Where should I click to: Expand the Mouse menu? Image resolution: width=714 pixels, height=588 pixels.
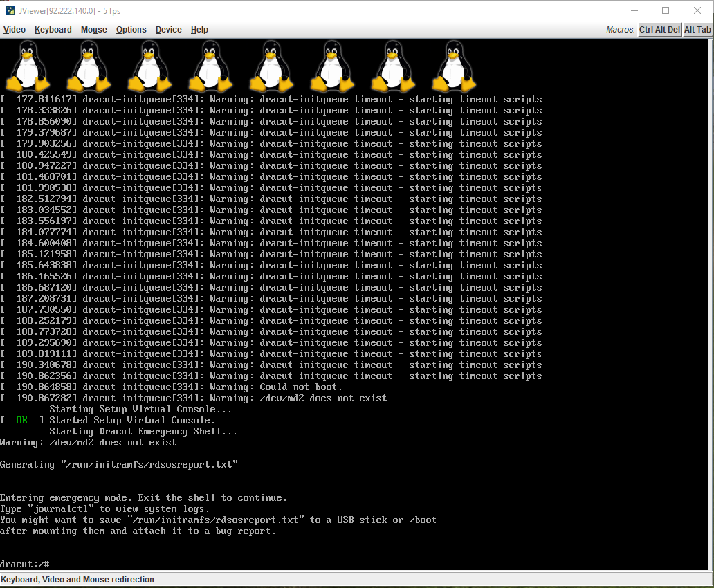click(x=94, y=30)
